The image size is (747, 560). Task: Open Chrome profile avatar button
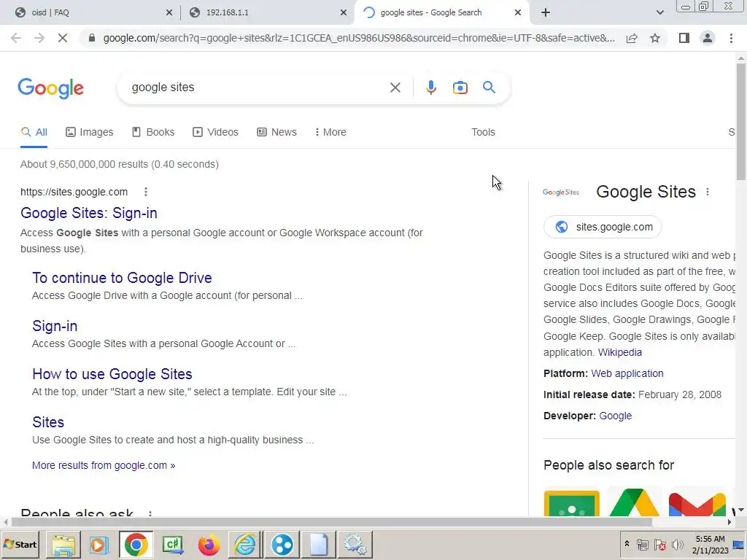708,38
